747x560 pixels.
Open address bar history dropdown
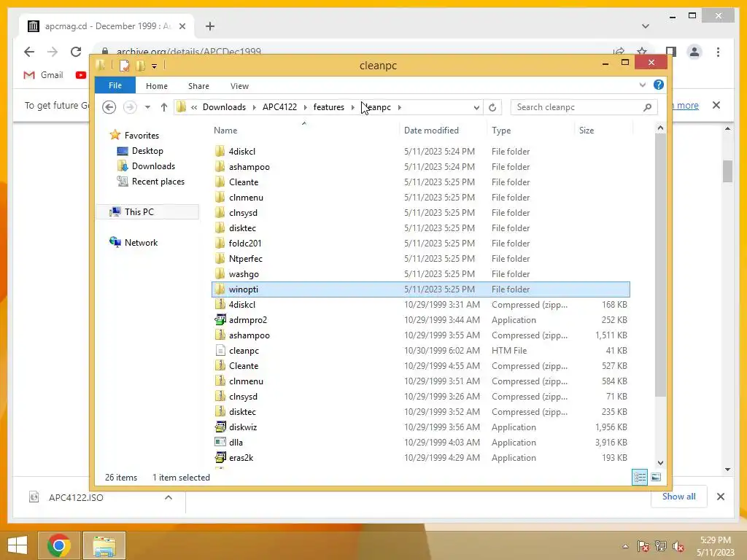point(476,108)
